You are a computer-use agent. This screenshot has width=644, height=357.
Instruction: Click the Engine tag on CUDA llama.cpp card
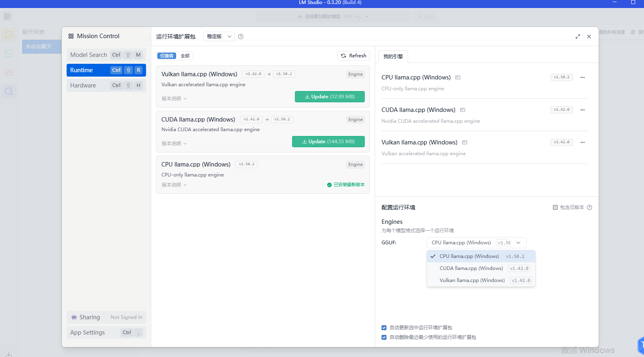coord(356,120)
